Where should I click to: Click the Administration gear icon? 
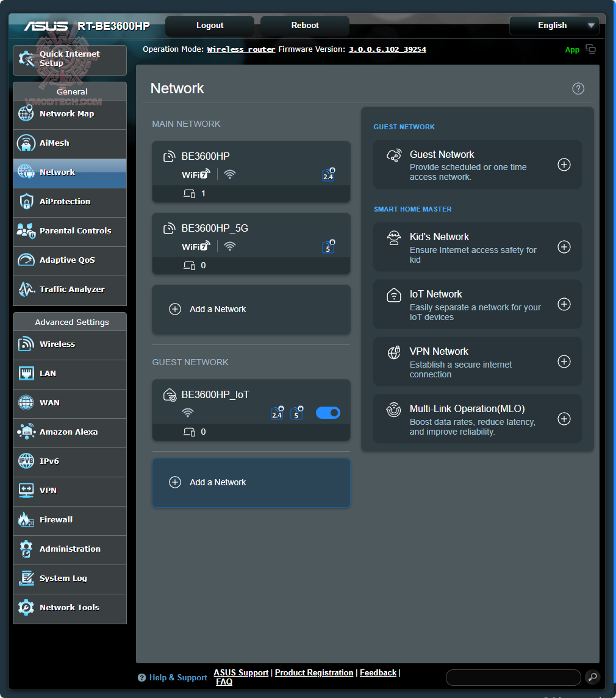(x=26, y=549)
